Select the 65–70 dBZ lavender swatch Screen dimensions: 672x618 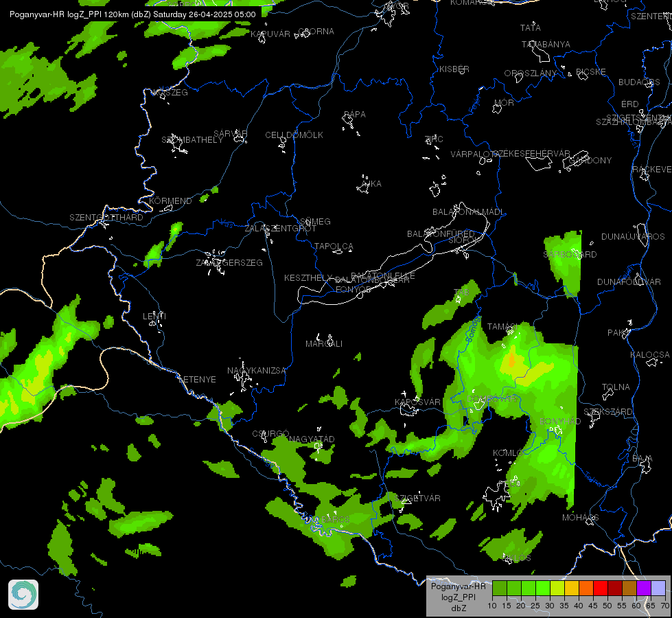pyautogui.click(x=658, y=588)
